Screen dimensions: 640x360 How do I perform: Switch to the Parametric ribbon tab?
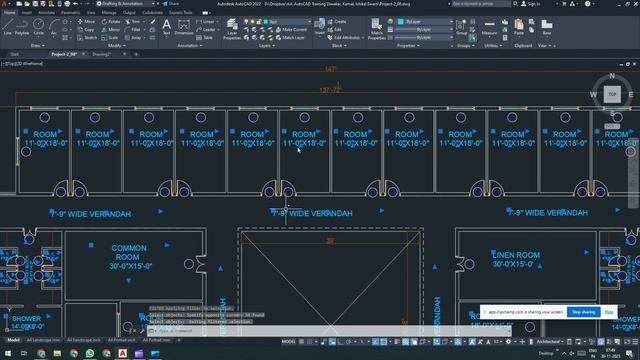coord(70,13)
